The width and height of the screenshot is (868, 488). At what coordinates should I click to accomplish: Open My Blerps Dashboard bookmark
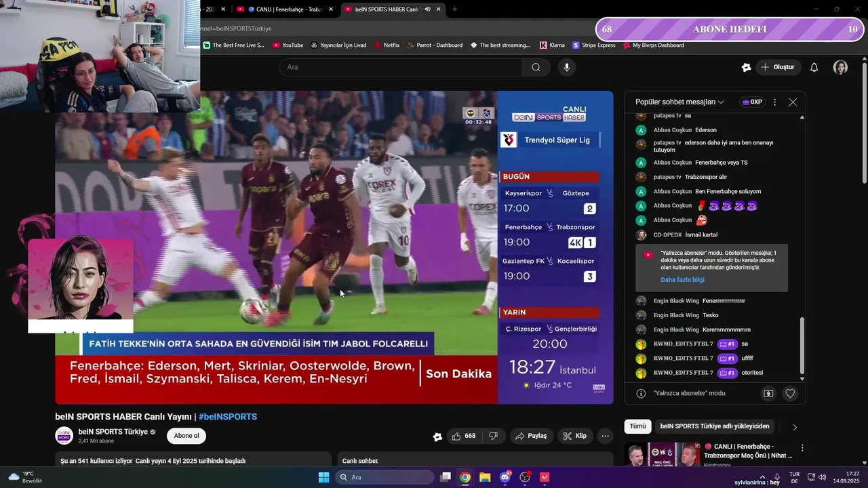652,45
